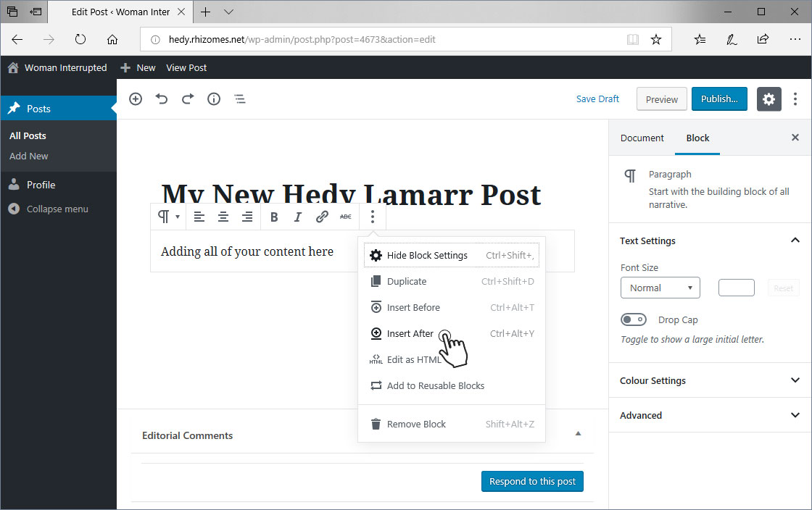Insert a link in the paragraph
The width and height of the screenshot is (812, 510).
[322, 217]
